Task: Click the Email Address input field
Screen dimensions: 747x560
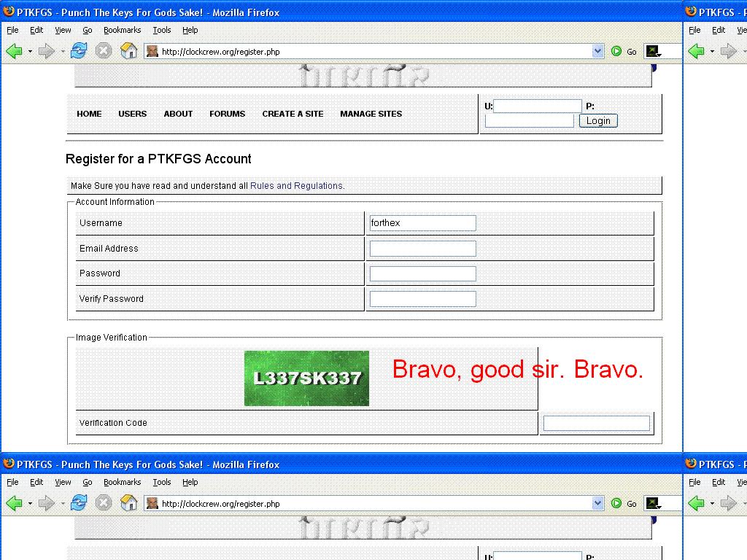Action: click(x=422, y=249)
